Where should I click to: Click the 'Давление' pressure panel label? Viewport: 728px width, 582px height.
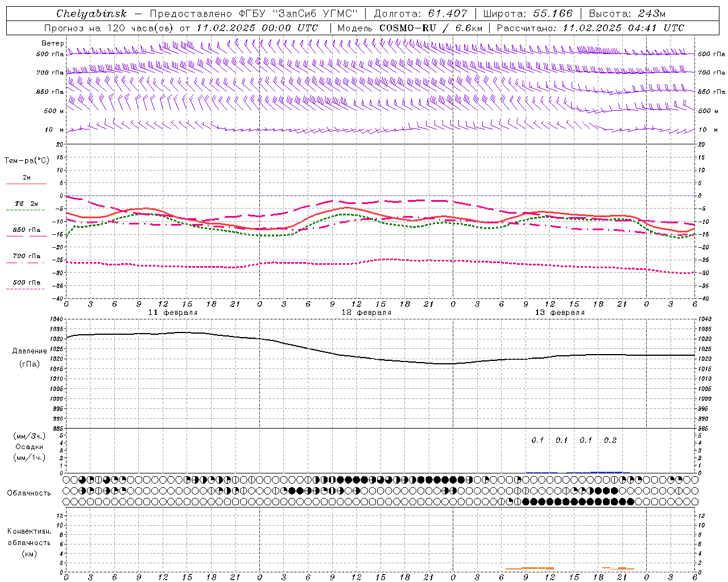coord(30,351)
